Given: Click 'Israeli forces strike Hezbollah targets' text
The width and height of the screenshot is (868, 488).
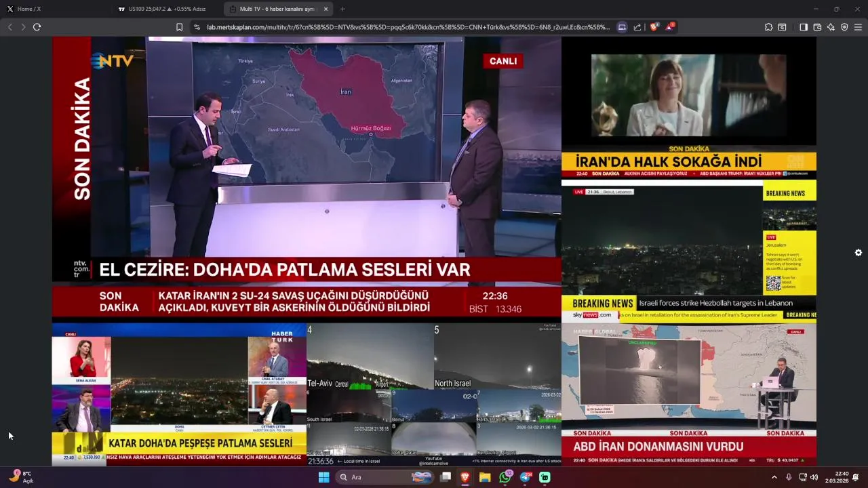Looking at the screenshot, I should (715, 303).
